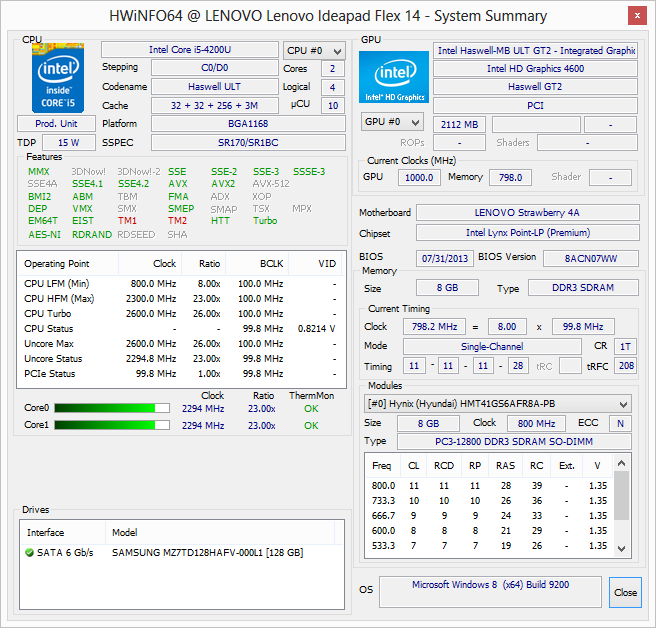Click the VID column header
This screenshot has height=628, width=656.
315,264
